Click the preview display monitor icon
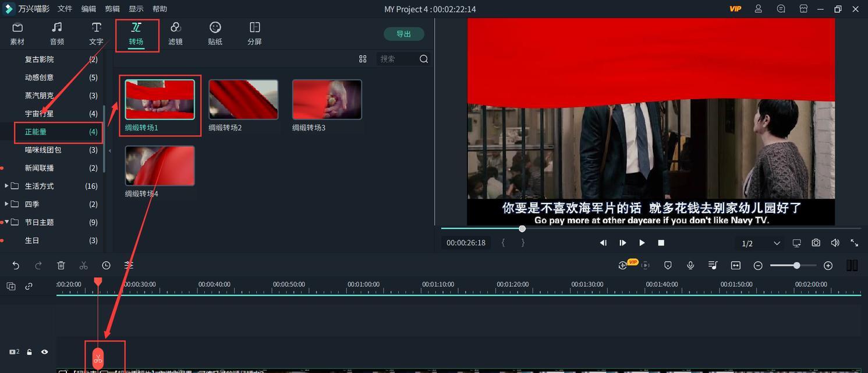Viewport: 868px width, 373px height. coord(796,243)
